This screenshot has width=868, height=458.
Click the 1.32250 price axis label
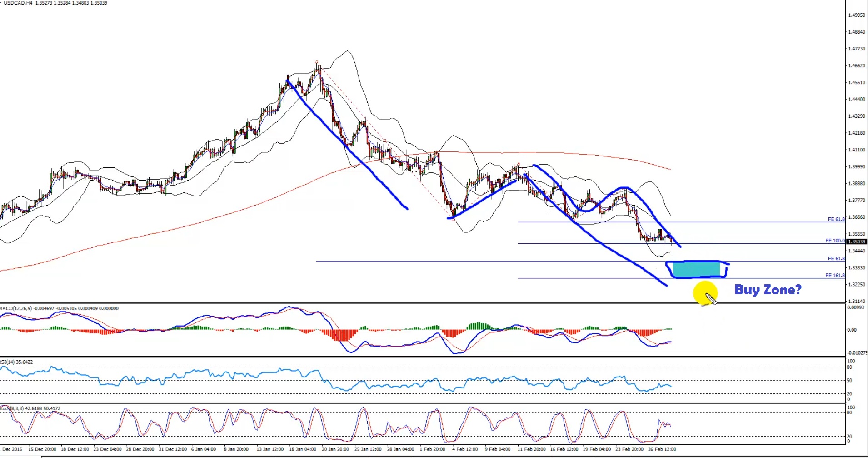click(x=856, y=284)
